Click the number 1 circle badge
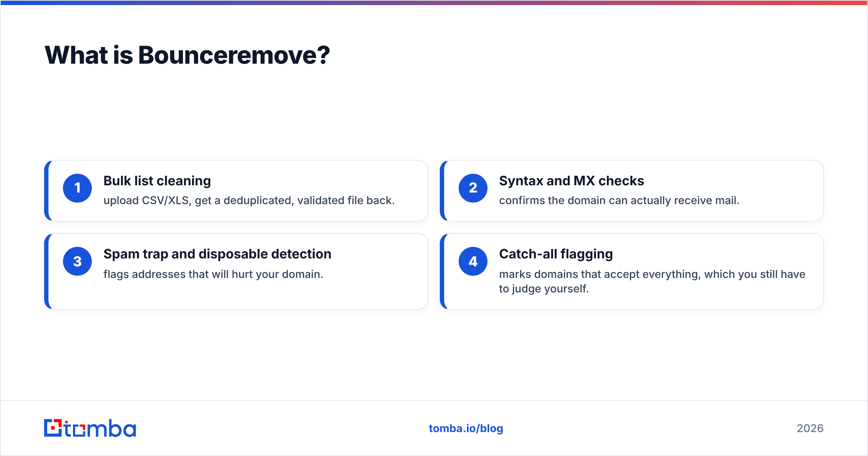This screenshot has width=868, height=456. (77, 188)
